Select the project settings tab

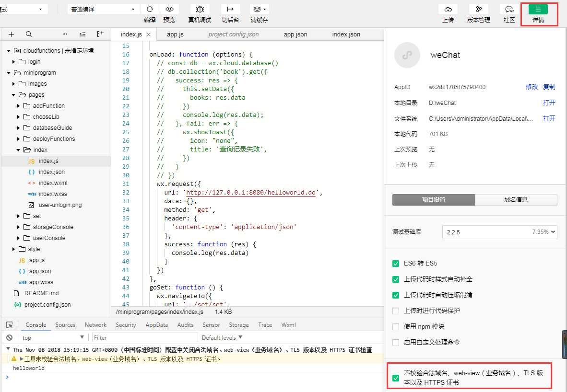click(434, 200)
